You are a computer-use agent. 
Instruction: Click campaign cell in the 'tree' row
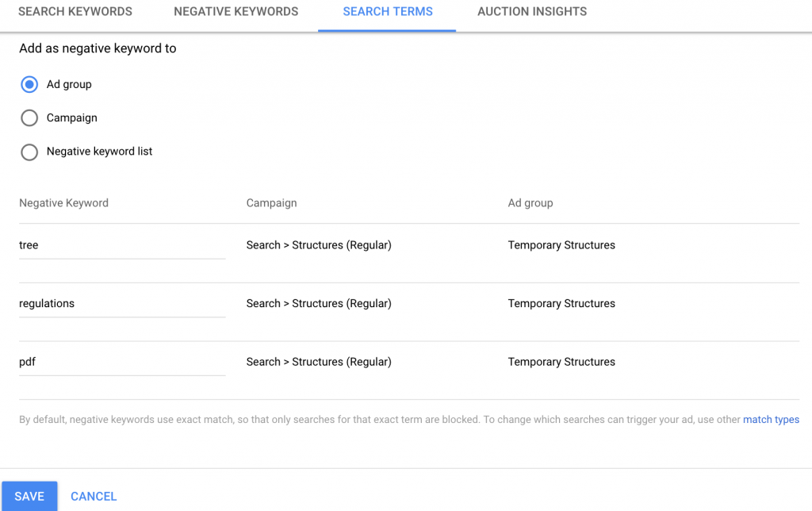pos(319,245)
